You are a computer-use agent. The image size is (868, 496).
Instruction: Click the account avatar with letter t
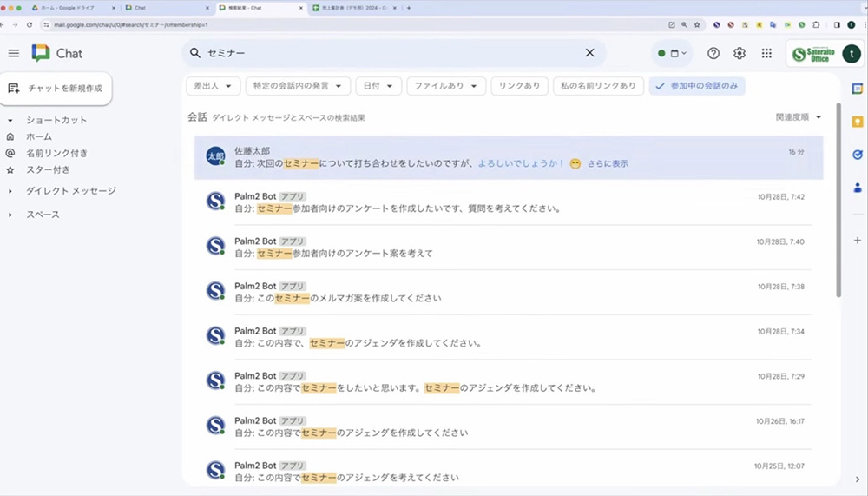[x=852, y=54]
